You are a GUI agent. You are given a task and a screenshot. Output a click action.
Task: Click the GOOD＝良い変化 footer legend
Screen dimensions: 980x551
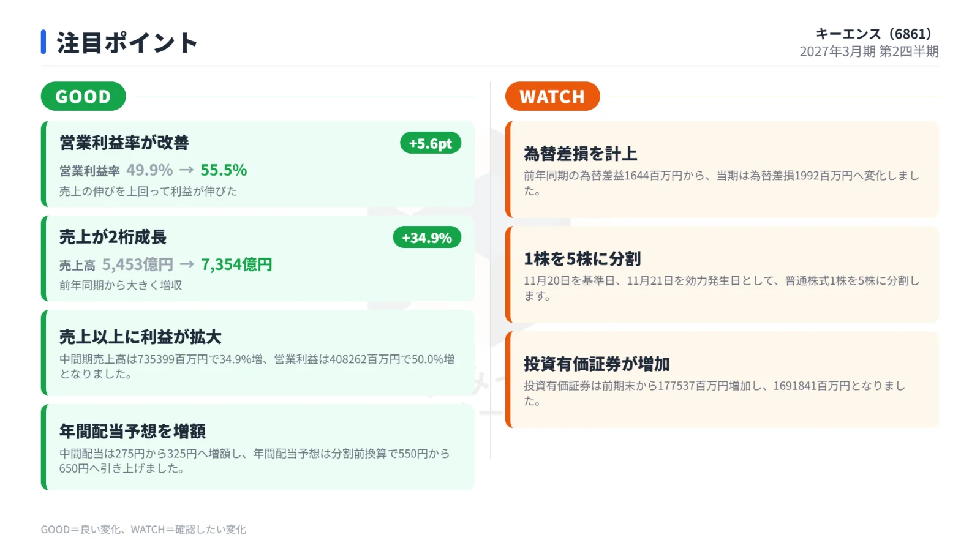[x=143, y=530]
